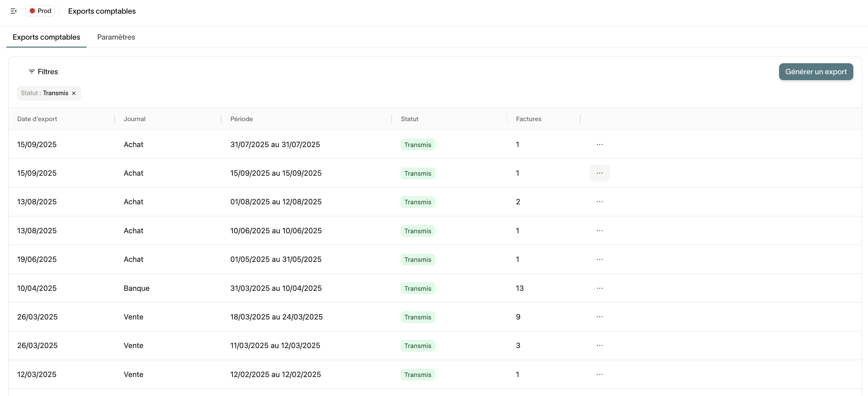
Task: Click the Prod environment badge
Action: point(40,11)
